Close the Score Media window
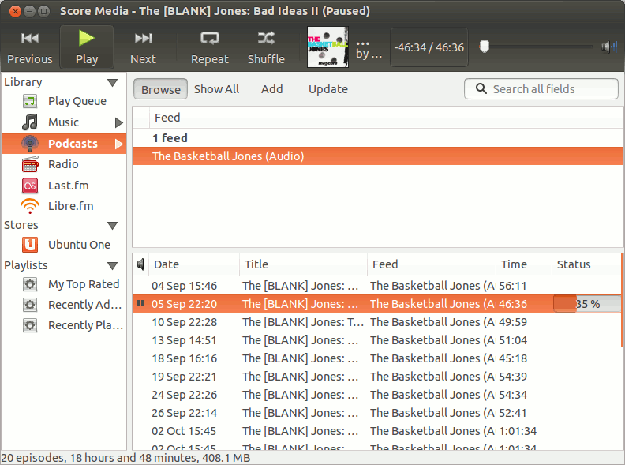Image resolution: width=625 pixels, height=465 pixels. click(x=15, y=11)
